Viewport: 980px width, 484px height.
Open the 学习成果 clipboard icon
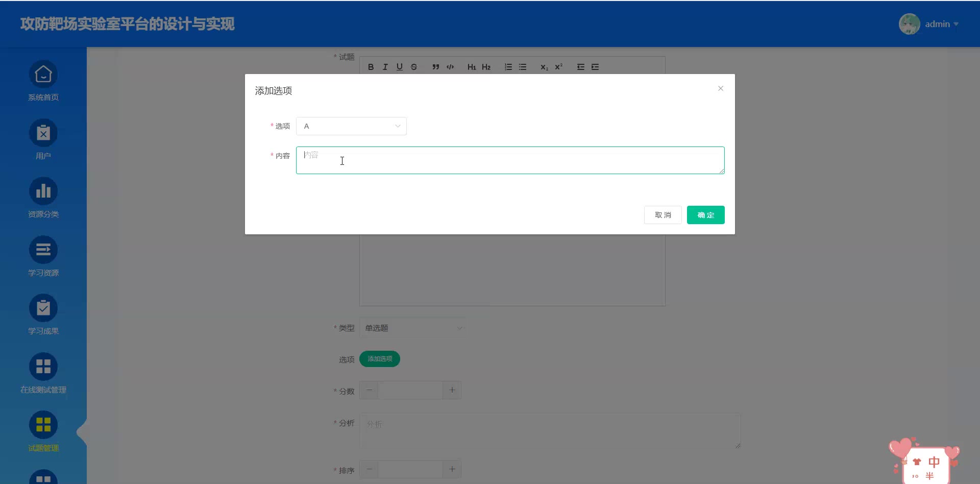point(43,308)
